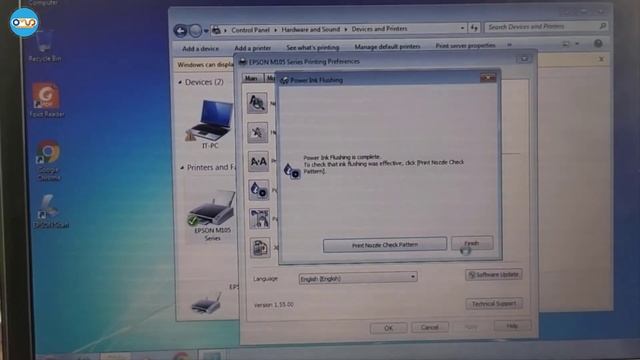
Task: Click Finish in Power Ink Flushing
Action: pyautogui.click(x=472, y=243)
